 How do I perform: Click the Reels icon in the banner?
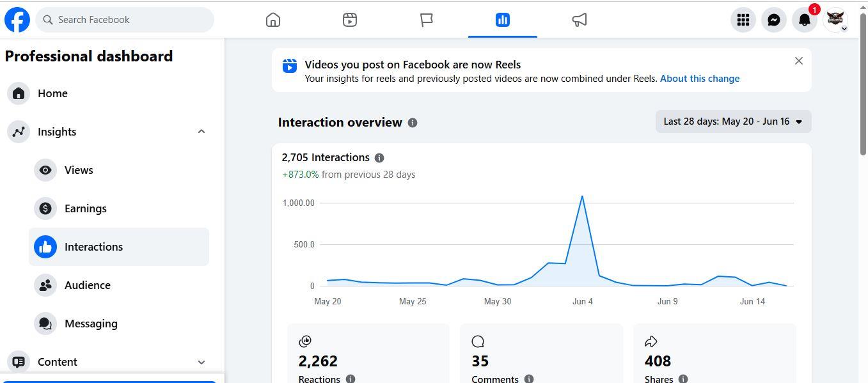290,65
